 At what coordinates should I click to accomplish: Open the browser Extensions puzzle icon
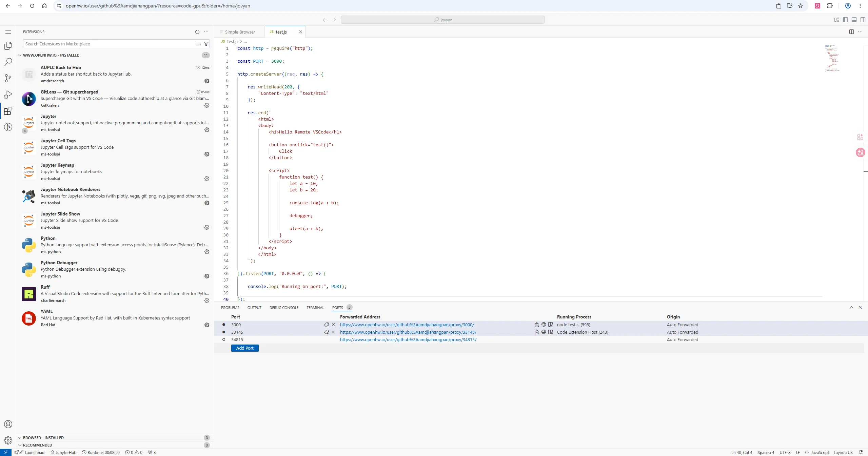click(830, 6)
